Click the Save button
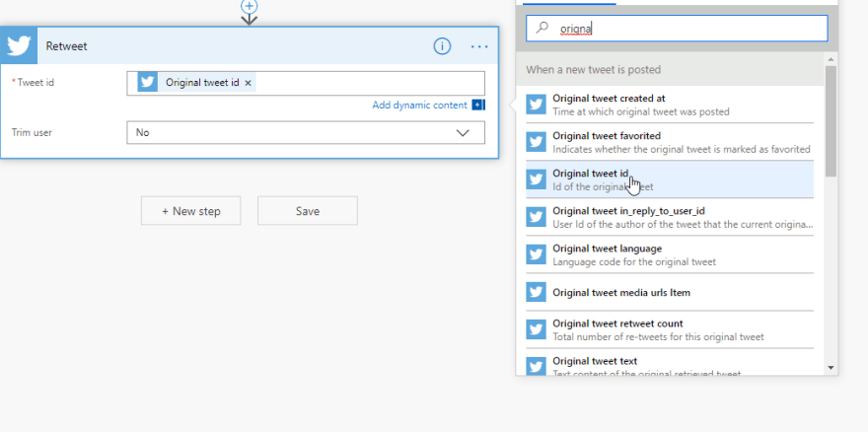The image size is (868, 432). click(x=307, y=211)
